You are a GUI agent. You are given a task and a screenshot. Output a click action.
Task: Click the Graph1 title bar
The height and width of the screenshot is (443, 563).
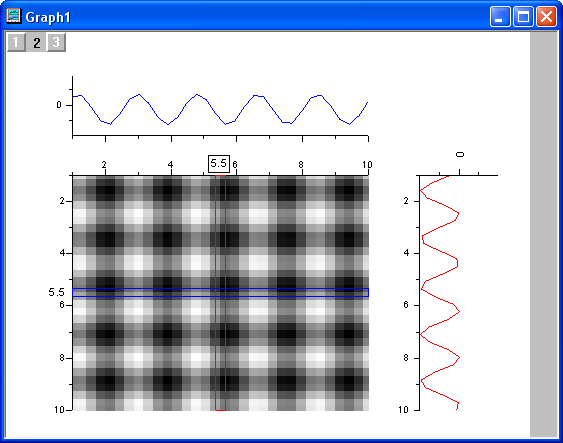pyautogui.click(x=251, y=17)
